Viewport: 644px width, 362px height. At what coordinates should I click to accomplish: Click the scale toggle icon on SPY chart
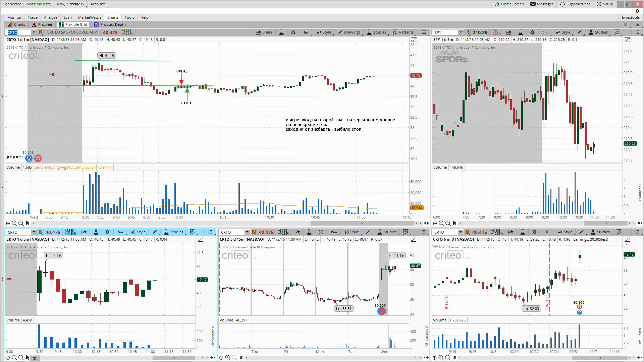(627, 40)
